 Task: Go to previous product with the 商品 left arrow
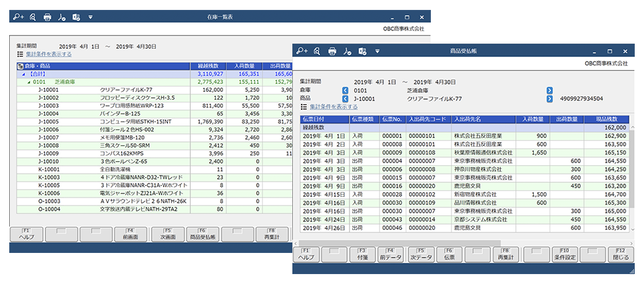[345, 98]
